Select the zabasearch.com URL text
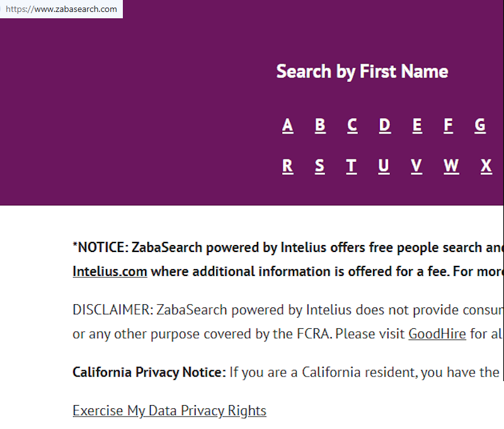The height and width of the screenshot is (429, 504). (x=61, y=9)
